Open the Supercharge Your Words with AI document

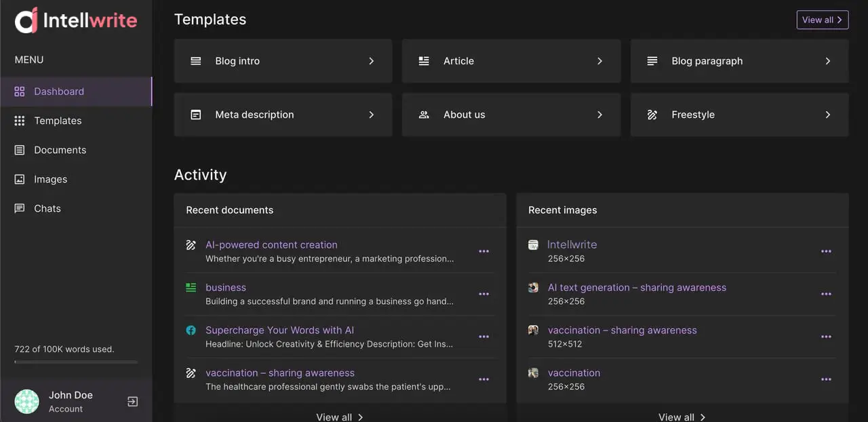[279, 330]
